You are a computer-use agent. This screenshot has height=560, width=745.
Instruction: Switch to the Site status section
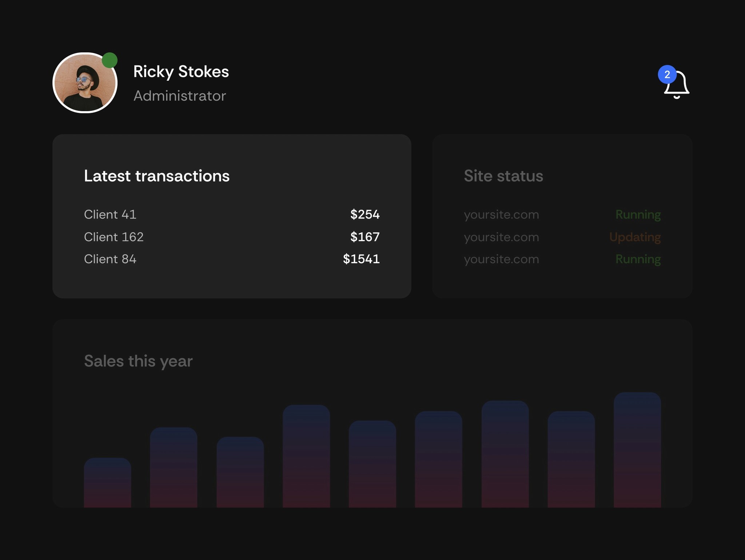(x=503, y=176)
